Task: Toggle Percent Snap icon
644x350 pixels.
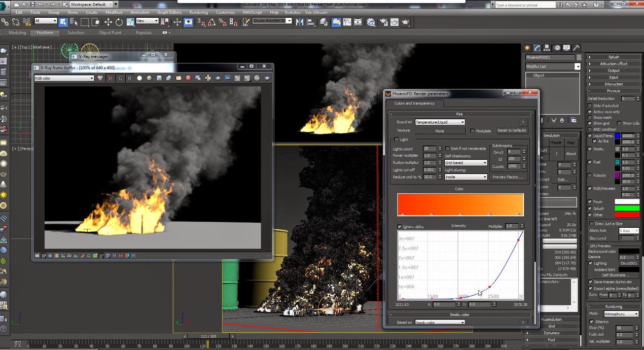Action: pos(223,22)
